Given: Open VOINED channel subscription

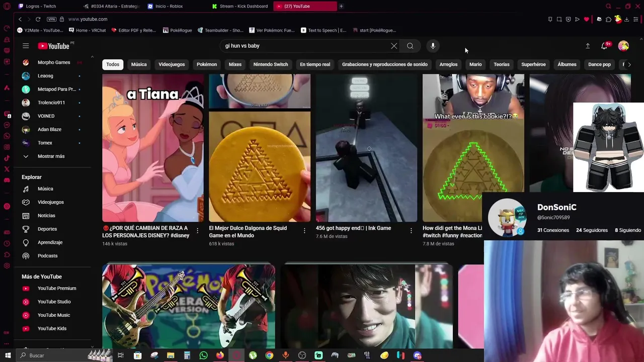Looking at the screenshot, I should (x=53, y=116).
